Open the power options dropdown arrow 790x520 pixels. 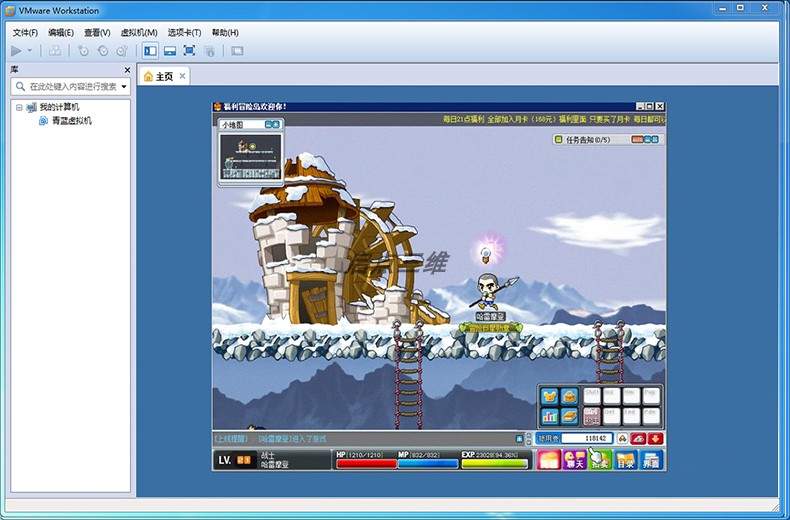point(30,50)
